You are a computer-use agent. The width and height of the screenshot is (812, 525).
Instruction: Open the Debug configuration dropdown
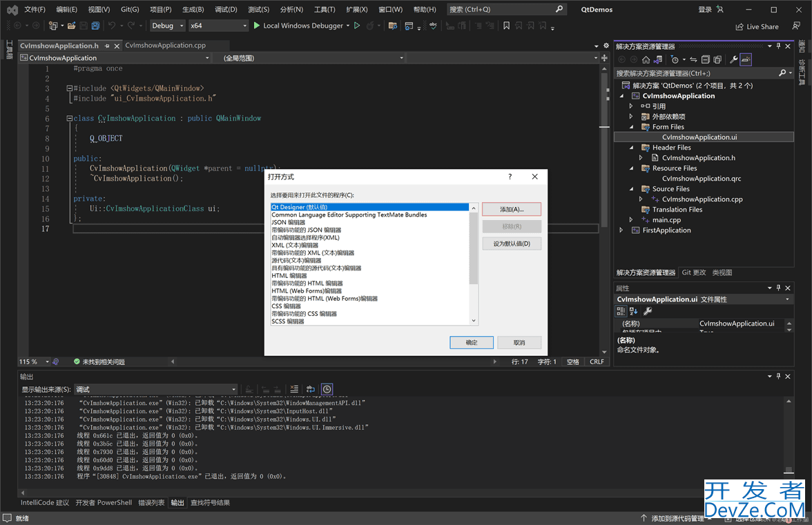[x=167, y=26]
